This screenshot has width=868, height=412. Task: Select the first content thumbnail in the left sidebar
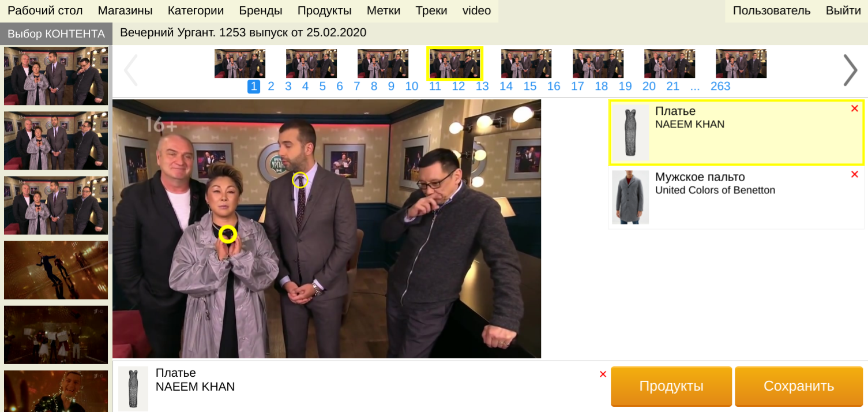coord(56,76)
